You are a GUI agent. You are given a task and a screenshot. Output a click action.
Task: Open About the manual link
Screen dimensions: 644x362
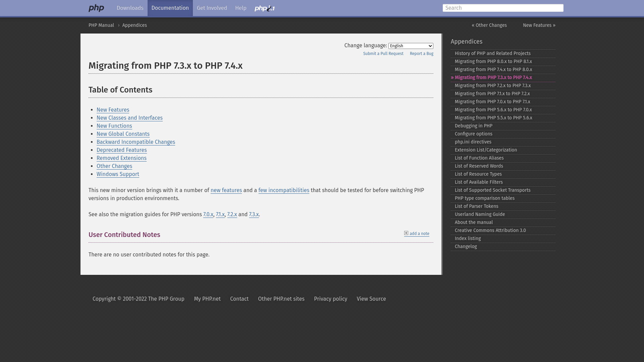tap(503, 223)
